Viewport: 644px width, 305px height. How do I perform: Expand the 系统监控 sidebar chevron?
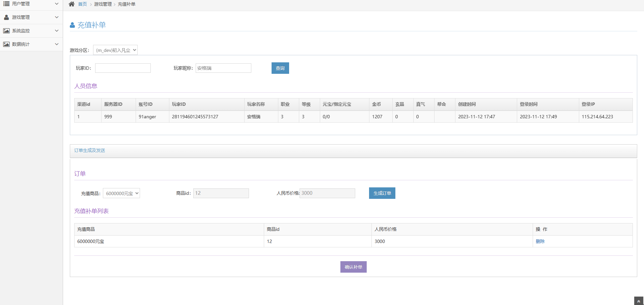(x=57, y=31)
